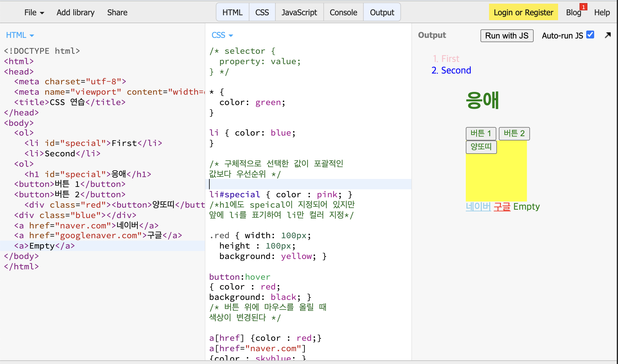Click the 네이버 link in output
The image size is (618, 364).
click(x=478, y=207)
